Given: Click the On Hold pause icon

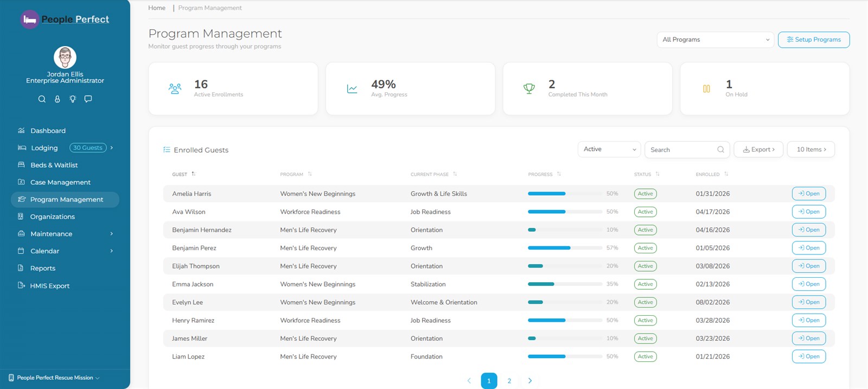Looking at the screenshot, I should click(x=706, y=89).
